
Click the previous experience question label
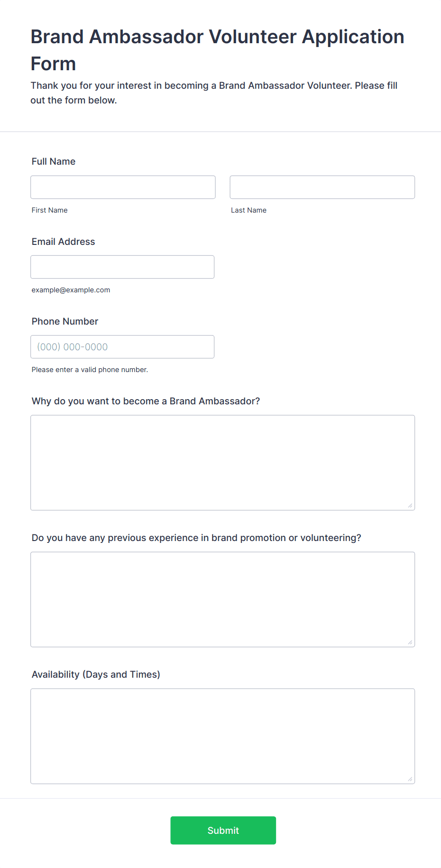196,538
